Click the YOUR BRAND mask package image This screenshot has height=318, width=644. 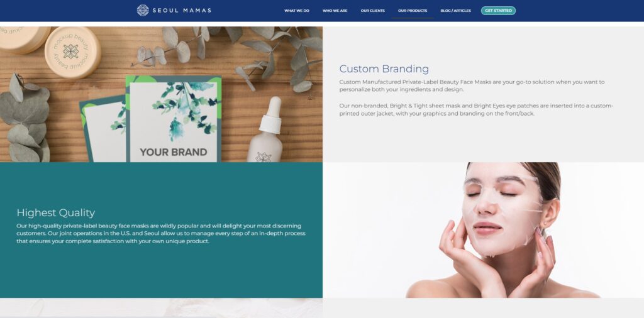point(174,119)
